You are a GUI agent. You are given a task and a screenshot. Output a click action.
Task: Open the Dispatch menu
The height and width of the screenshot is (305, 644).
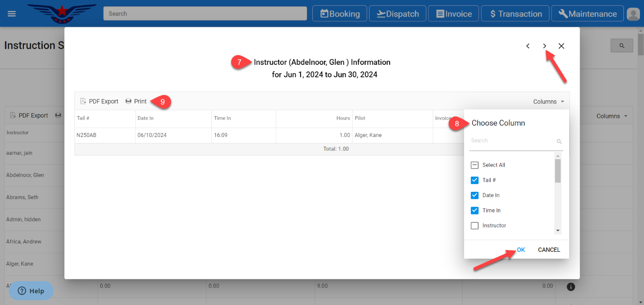pos(398,14)
